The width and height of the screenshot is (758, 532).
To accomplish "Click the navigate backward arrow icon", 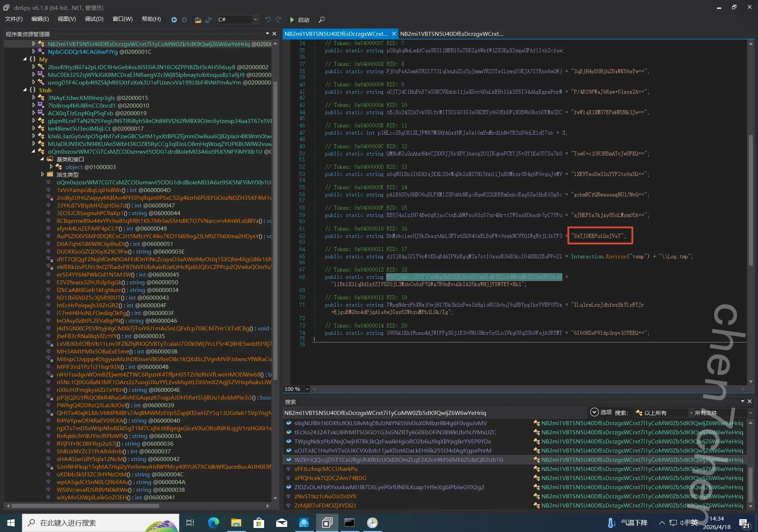I will [174, 20].
